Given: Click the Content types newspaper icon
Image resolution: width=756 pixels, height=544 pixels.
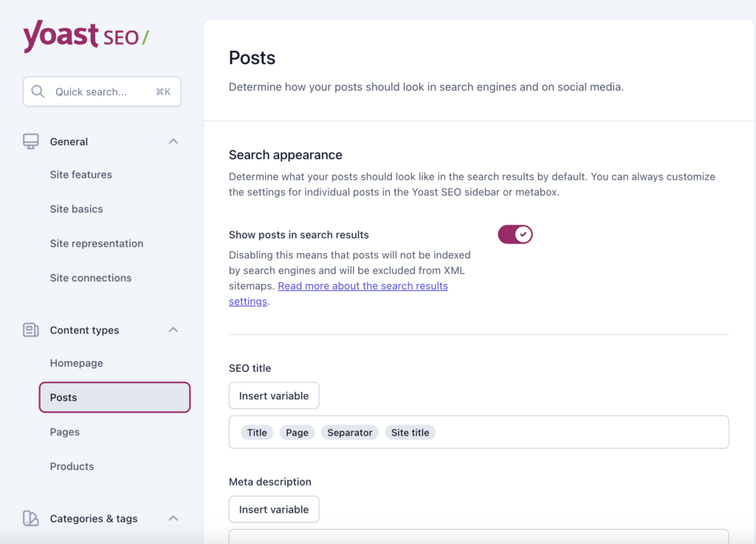Looking at the screenshot, I should [x=30, y=330].
